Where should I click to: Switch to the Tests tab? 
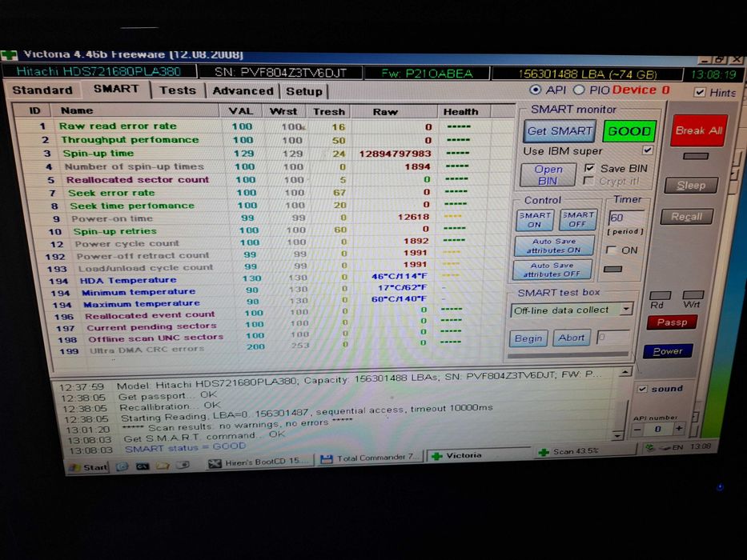[x=178, y=90]
